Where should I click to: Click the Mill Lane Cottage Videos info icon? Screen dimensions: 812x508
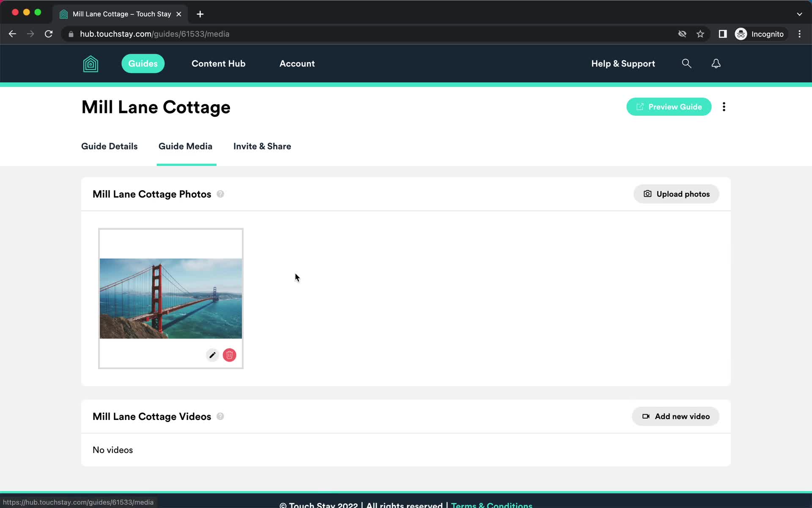tap(220, 416)
